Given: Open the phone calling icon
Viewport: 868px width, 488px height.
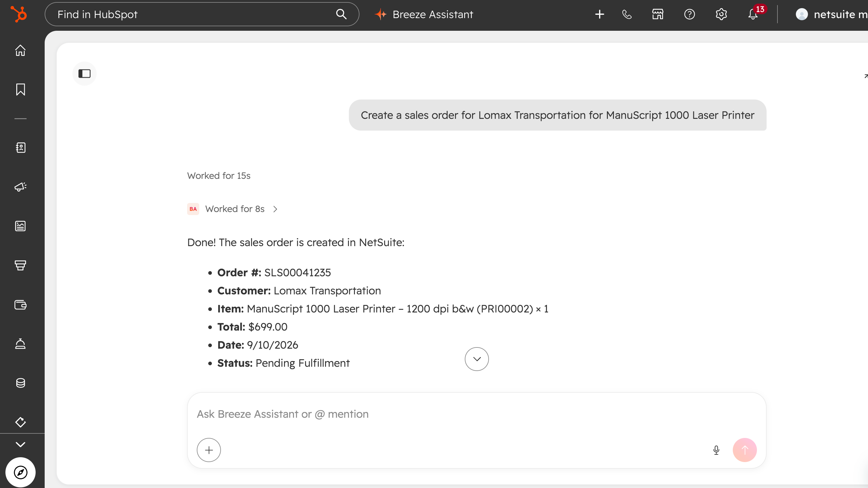Looking at the screenshot, I should pyautogui.click(x=627, y=14).
